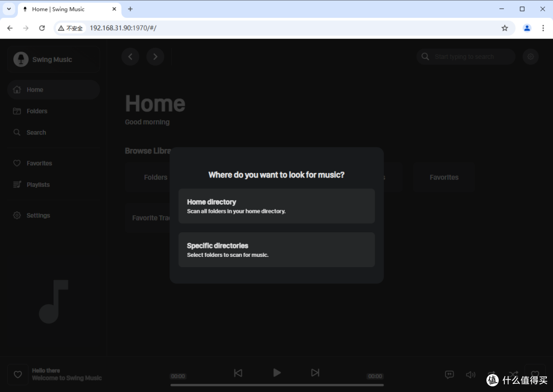Click the playback progress bar
553x392 pixels.
(x=276, y=385)
